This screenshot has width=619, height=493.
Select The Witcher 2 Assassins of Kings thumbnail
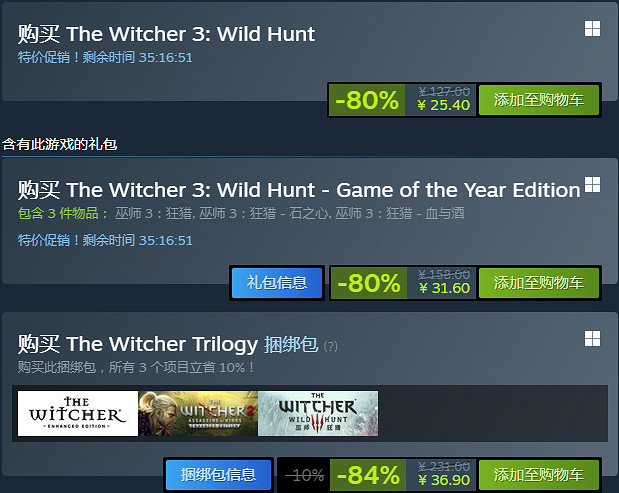pyautogui.click(x=197, y=413)
